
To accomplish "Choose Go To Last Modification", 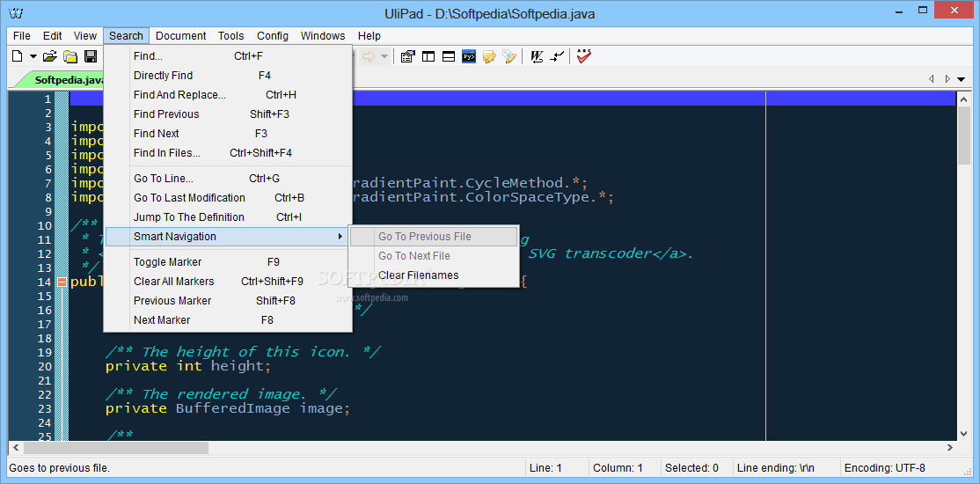I will tap(228, 198).
